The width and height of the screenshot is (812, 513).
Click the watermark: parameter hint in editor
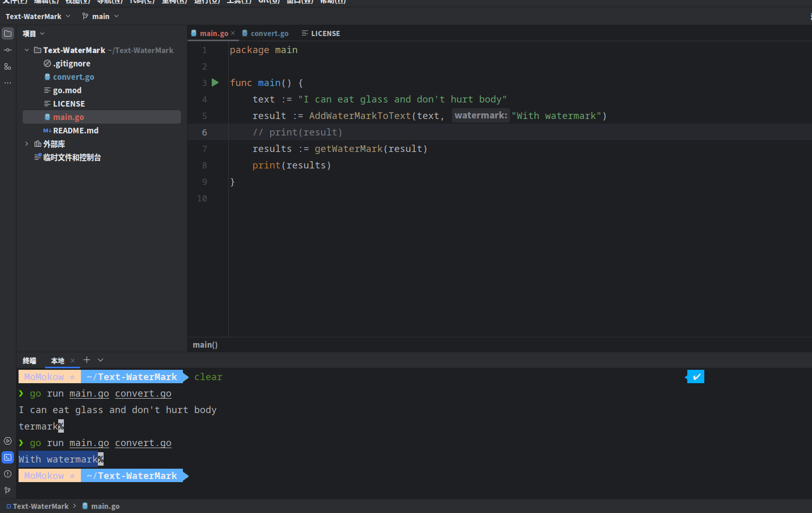click(x=481, y=115)
